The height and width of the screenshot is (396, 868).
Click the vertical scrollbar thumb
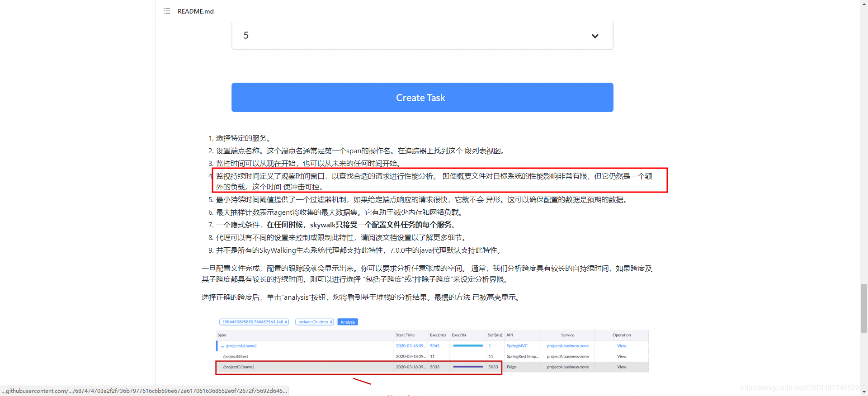pos(864,308)
